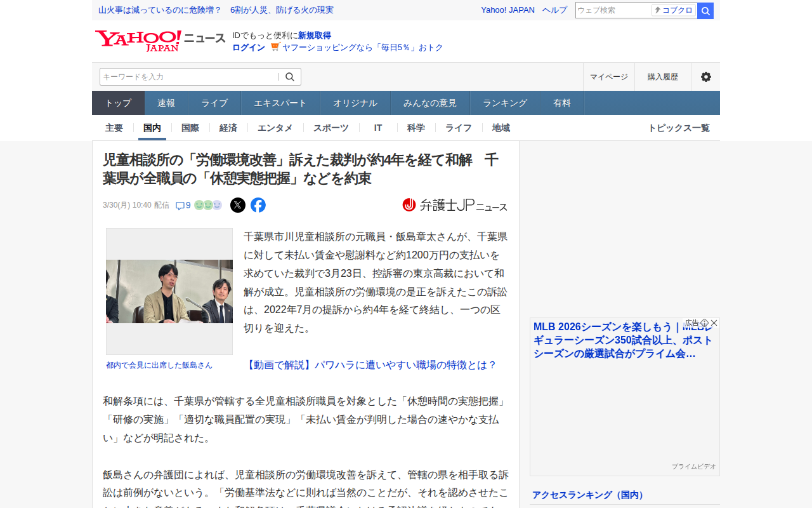Click the blue web search magnifier button
The height and width of the screenshot is (508, 812).
point(705,11)
